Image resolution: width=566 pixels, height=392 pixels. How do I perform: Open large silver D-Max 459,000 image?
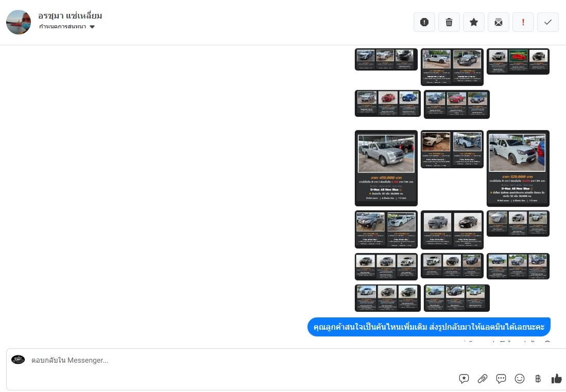(x=386, y=168)
